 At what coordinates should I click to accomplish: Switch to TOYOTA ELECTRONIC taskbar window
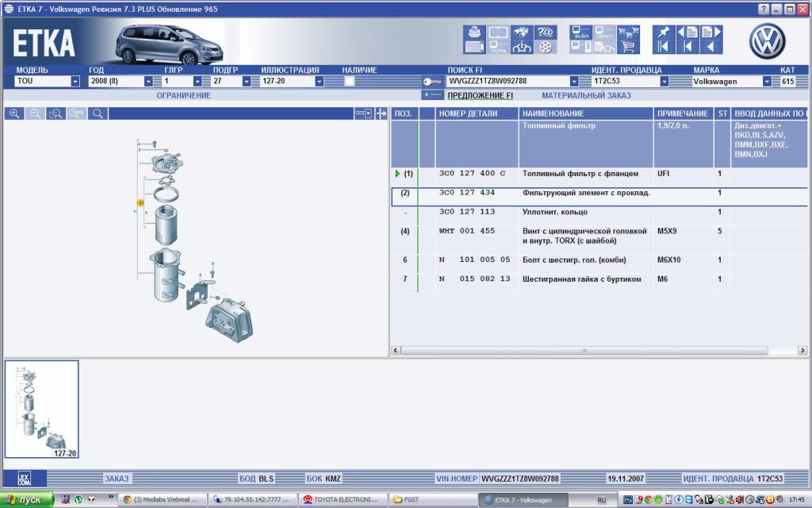(343, 500)
